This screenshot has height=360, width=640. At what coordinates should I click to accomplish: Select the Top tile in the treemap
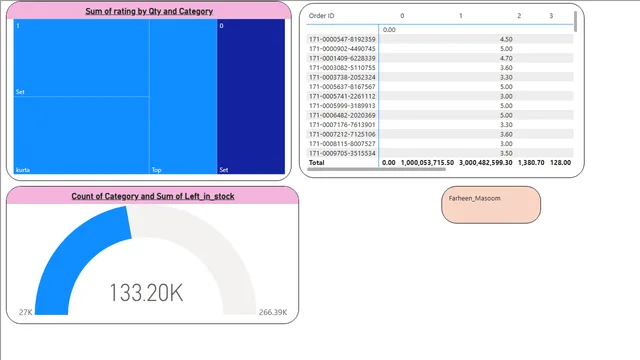click(x=183, y=97)
